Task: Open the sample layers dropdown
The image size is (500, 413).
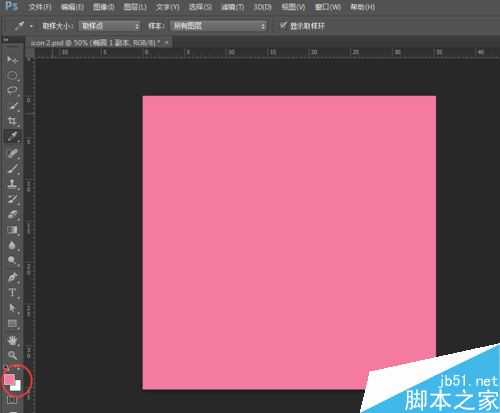Action: (219, 26)
